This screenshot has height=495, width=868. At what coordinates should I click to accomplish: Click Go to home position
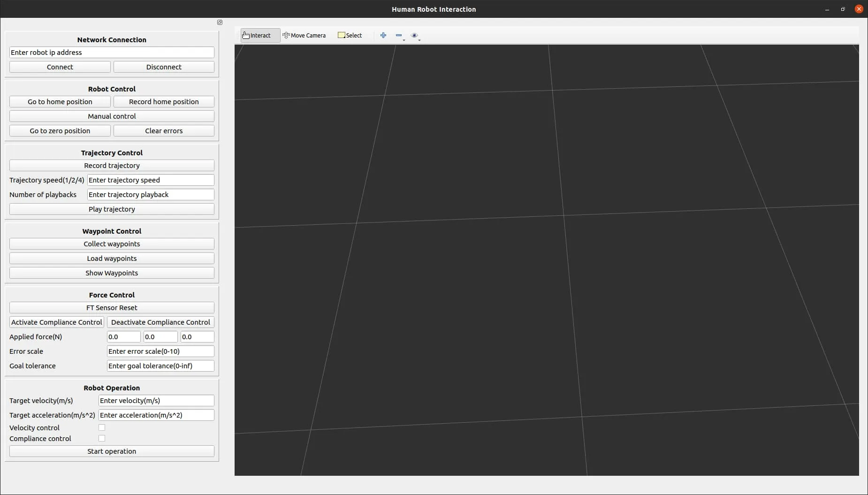(60, 102)
